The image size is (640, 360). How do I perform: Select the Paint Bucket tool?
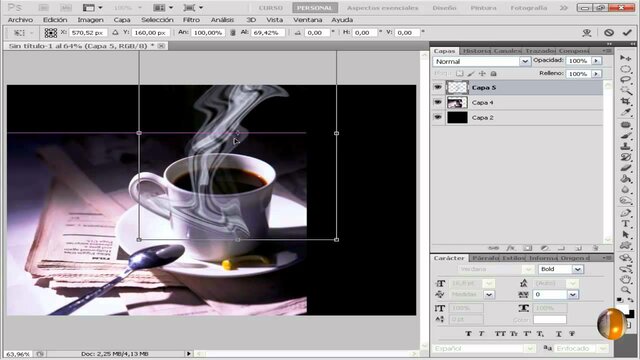point(625,179)
